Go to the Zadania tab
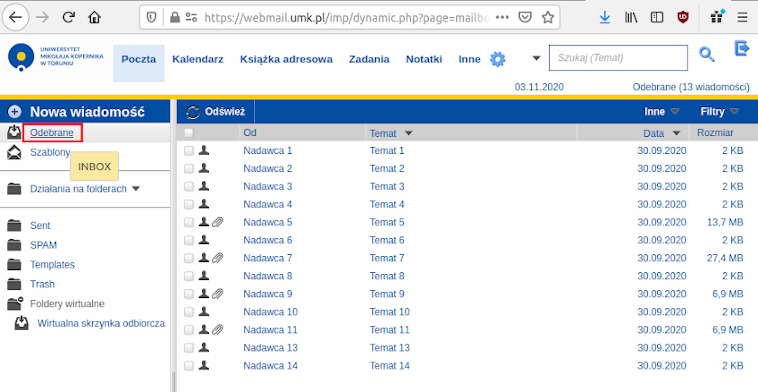The width and height of the screenshot is (758, 392). (x=369, y=59)
